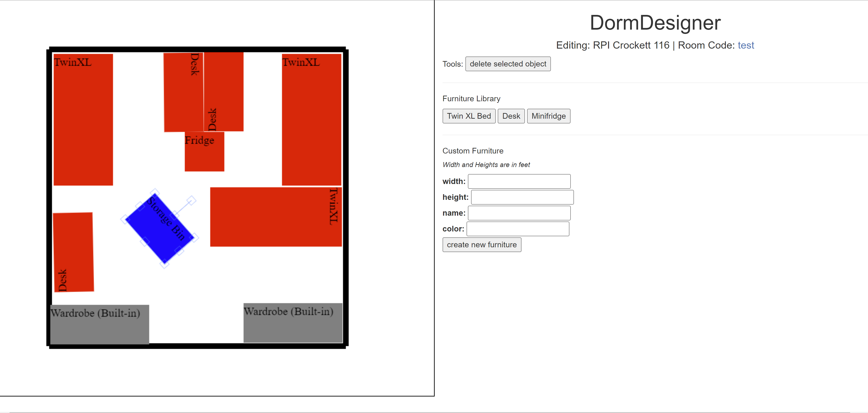This screenshot has width=868, height=413.
Task: Click the rotation handle of Storage Bin
Action: coord(191,201)
